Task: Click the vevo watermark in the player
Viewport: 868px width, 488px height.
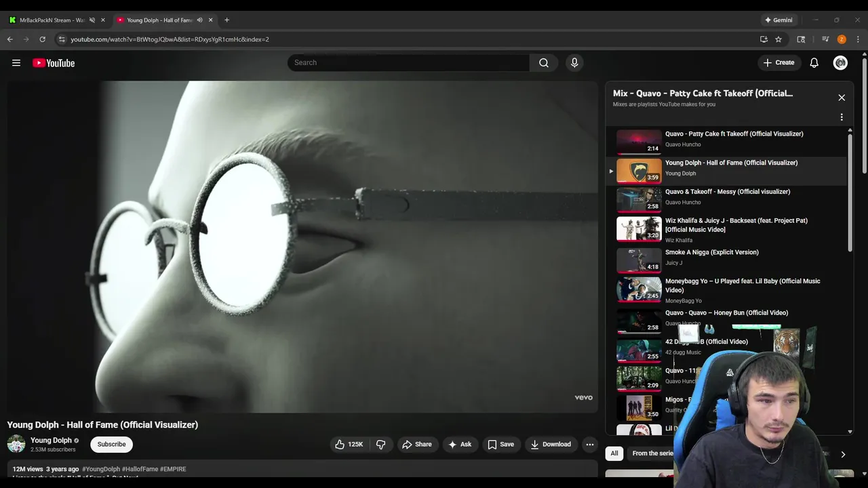Action: pyautogui.click(x=584, y=398)
